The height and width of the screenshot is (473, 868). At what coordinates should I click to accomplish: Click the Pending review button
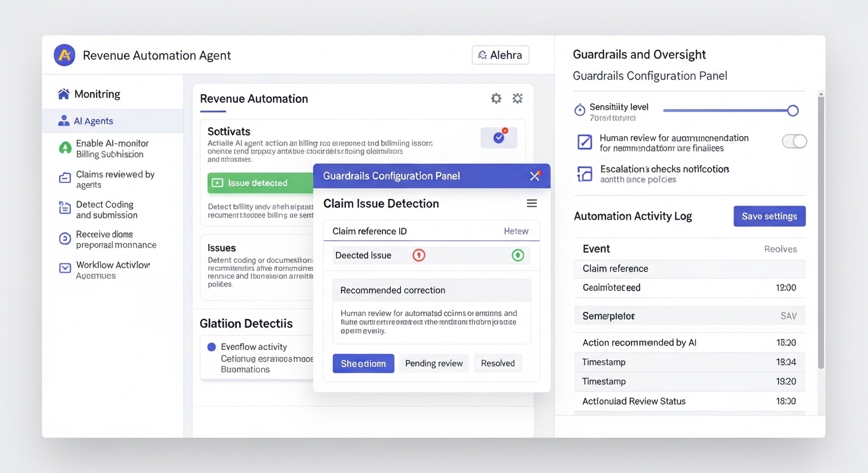434,363
